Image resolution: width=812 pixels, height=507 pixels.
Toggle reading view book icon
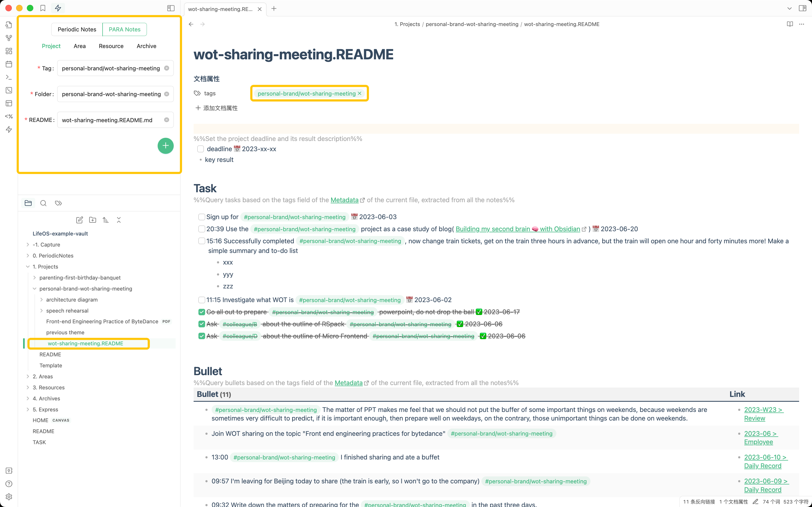point(790,24)
